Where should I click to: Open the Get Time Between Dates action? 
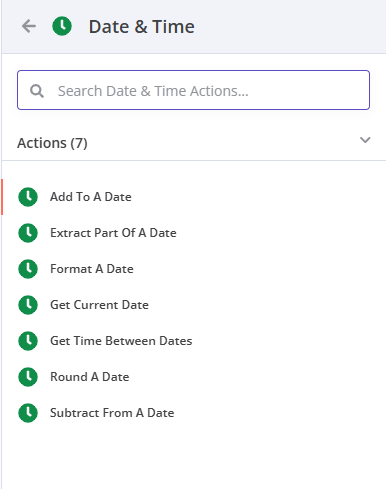194,341
